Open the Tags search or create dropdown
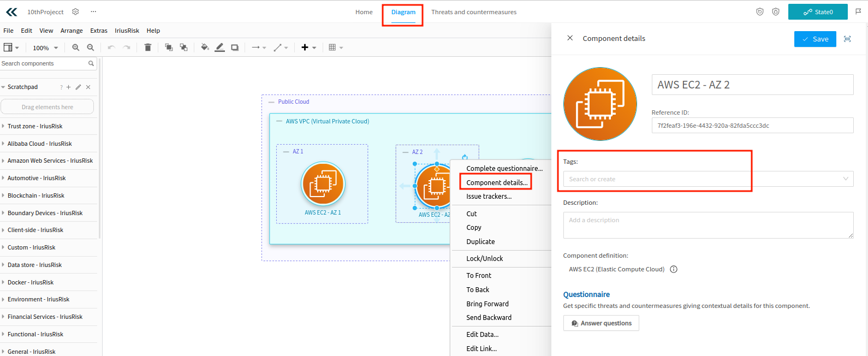868x356 pixels. tap(708, 179)
